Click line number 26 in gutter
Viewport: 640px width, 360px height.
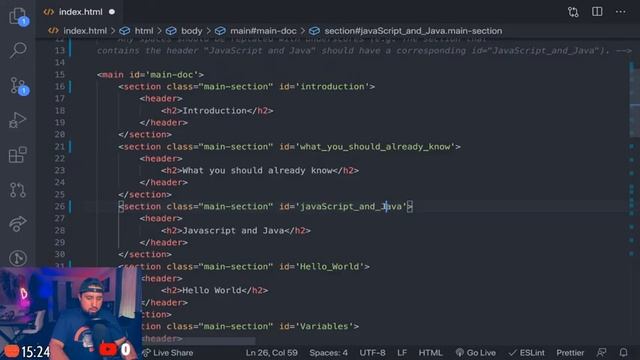coord(60,207)
